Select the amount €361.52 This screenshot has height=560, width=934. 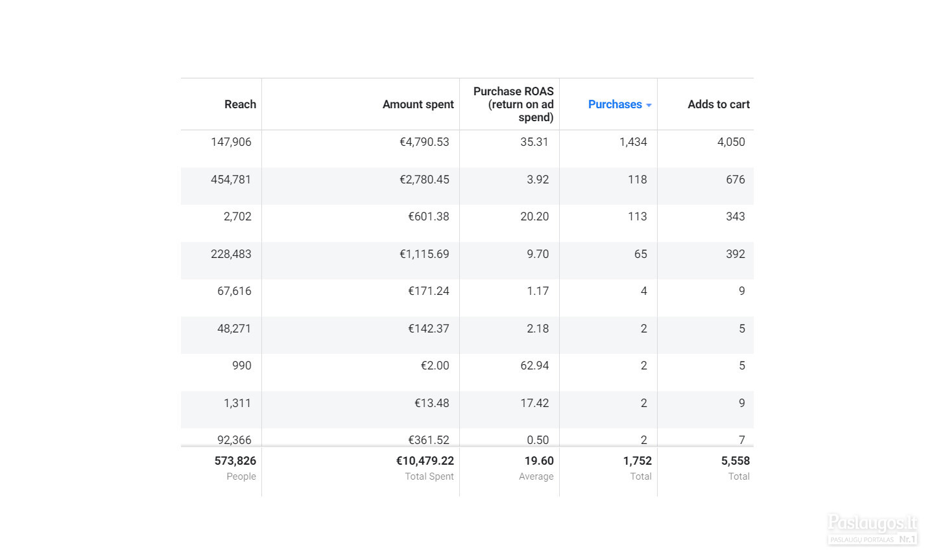click(429, 439)
